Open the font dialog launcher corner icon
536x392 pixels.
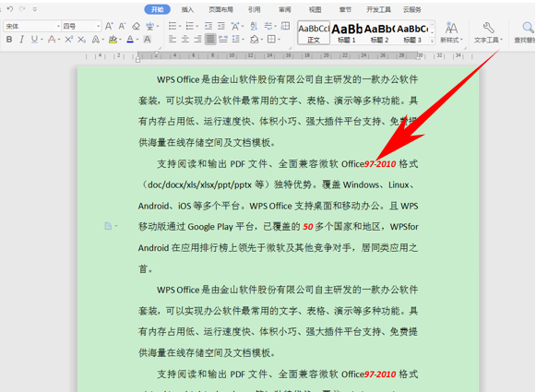pos(160,48)
